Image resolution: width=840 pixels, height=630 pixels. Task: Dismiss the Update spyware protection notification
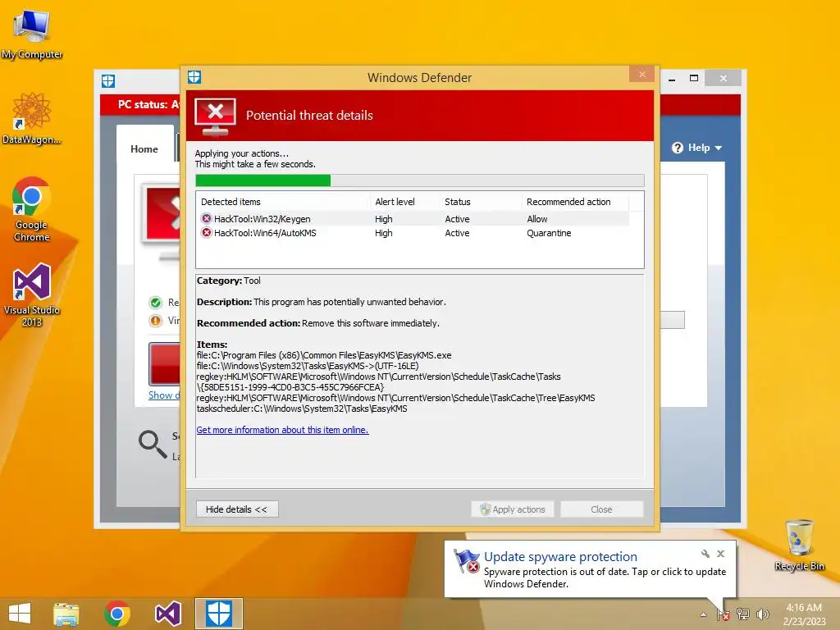point(721,554)
